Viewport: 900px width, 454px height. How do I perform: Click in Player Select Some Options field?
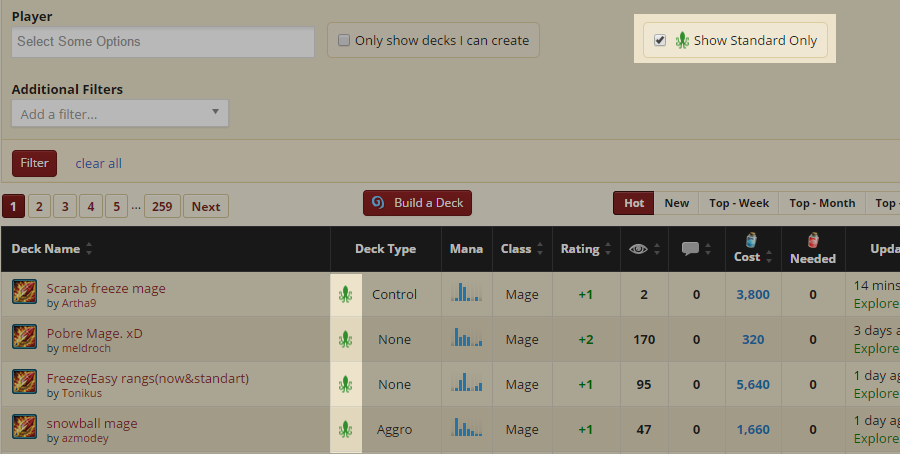point(162,41)
